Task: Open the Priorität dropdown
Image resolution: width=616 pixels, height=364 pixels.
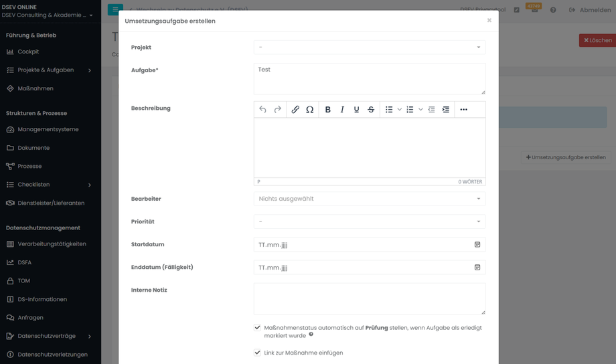Action: point(370,221)
